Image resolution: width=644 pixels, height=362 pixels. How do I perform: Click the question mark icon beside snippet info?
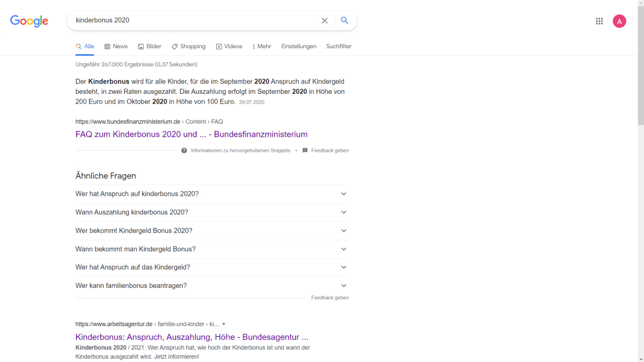point(184,151)
